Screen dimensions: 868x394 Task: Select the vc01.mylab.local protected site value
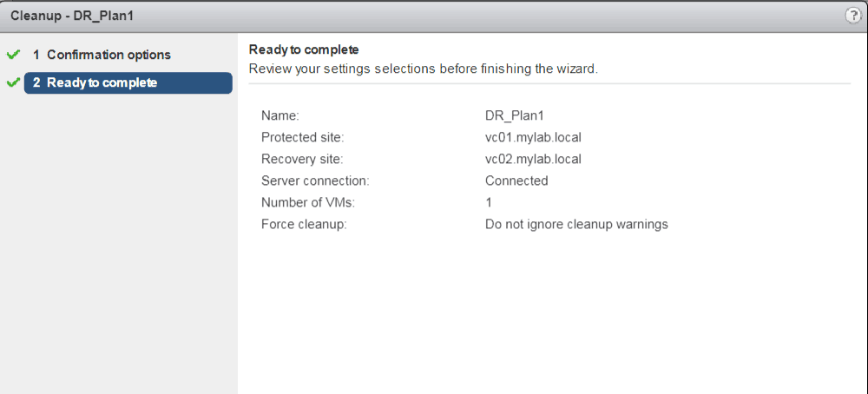click(x=533, y=136)
